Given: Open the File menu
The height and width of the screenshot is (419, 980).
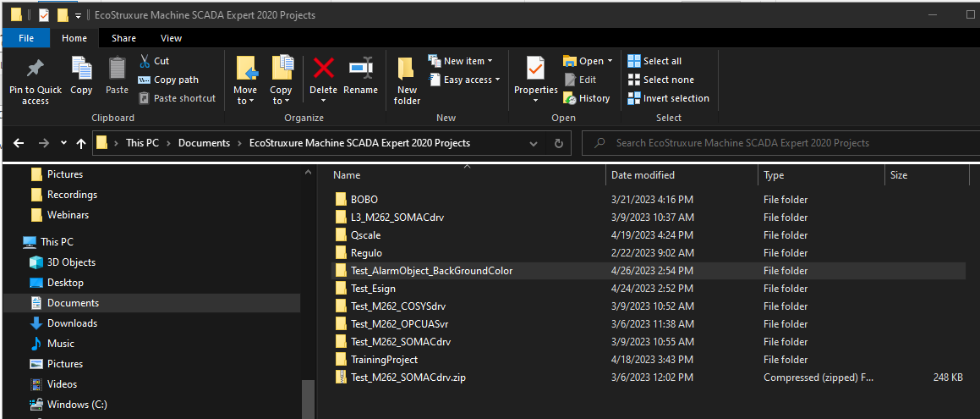Looking at the screenshot, I should (26, 38).
